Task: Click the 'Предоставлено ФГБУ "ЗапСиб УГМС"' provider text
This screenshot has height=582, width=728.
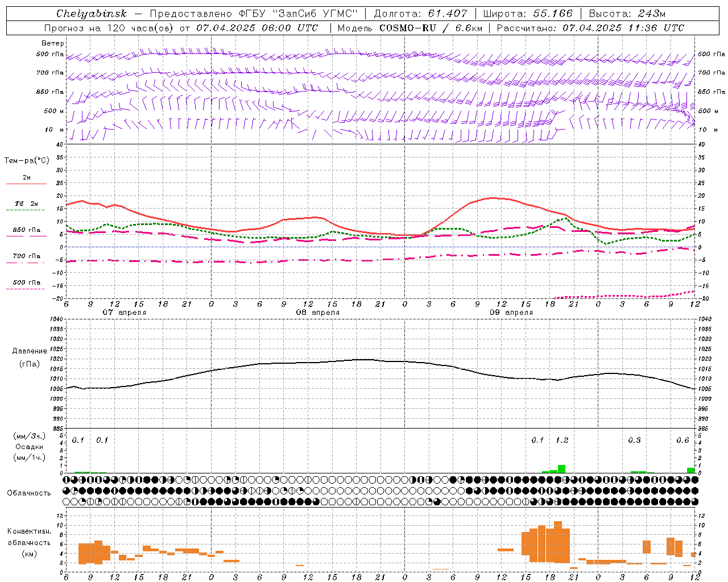Action: (x=253, y=14)
